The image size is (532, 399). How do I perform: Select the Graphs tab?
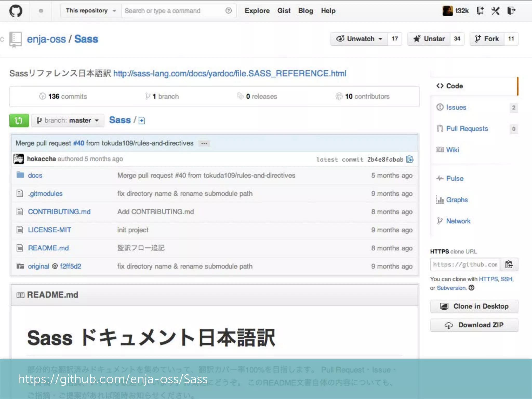point(474,200)
